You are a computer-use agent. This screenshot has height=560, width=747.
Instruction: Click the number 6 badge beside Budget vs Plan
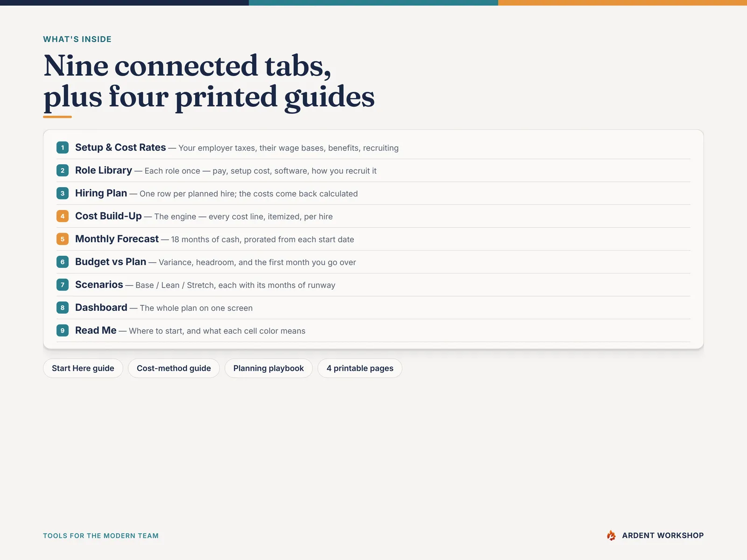[x=63, y=262]
